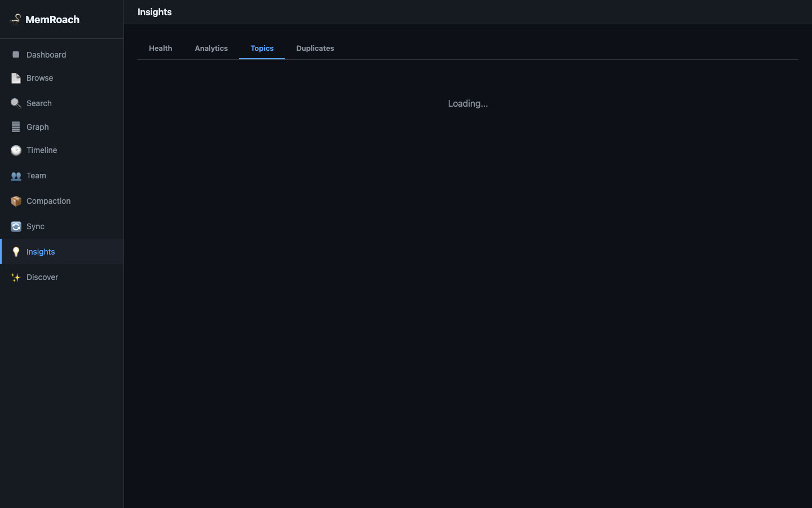This screenshot has height=508, width=812.
Task: Click the MemRoach brand name
Action: [52, 19]
